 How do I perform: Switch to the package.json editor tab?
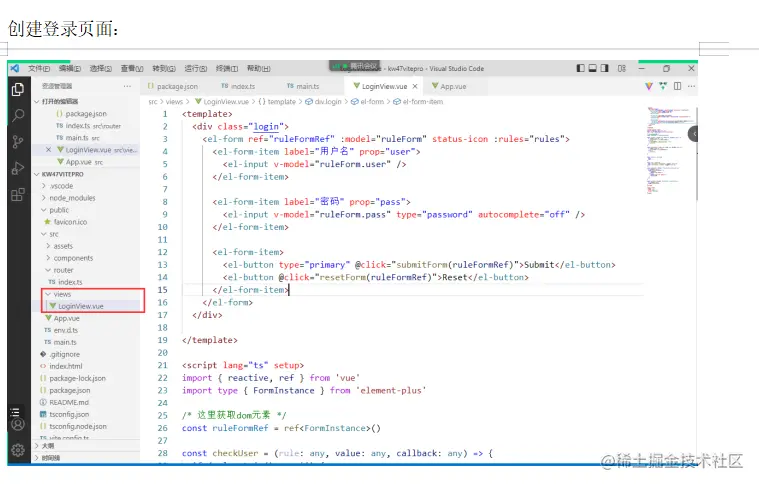coord(173,86)
